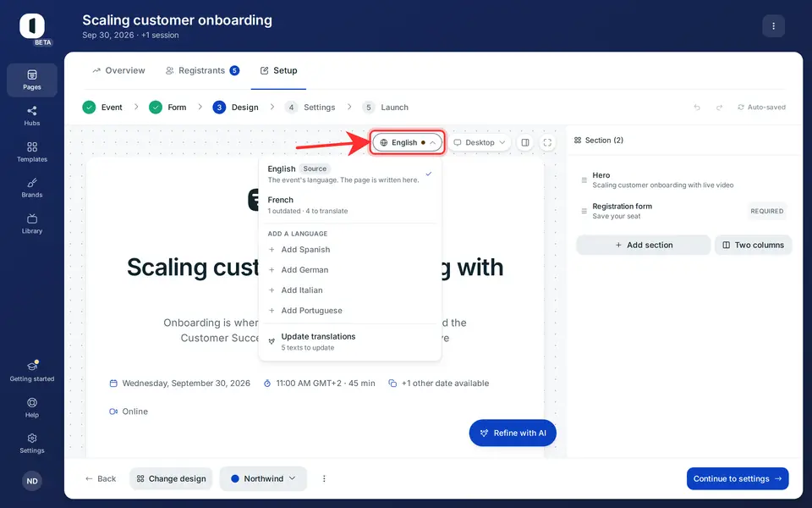Choose Add Portuguese
This screenshot has width=812, height=508.
tap(350, 311)
